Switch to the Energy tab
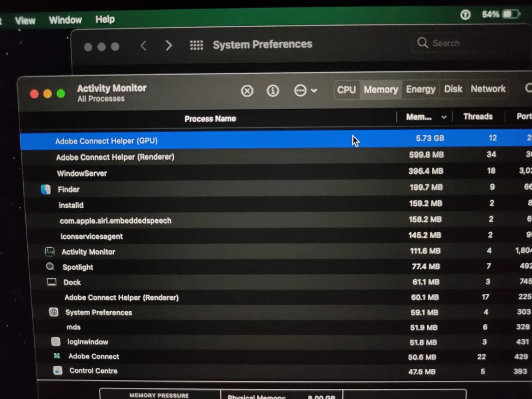The width and height of the screenshot is (532, 399). pyautogui.click(x=420, y=89)
